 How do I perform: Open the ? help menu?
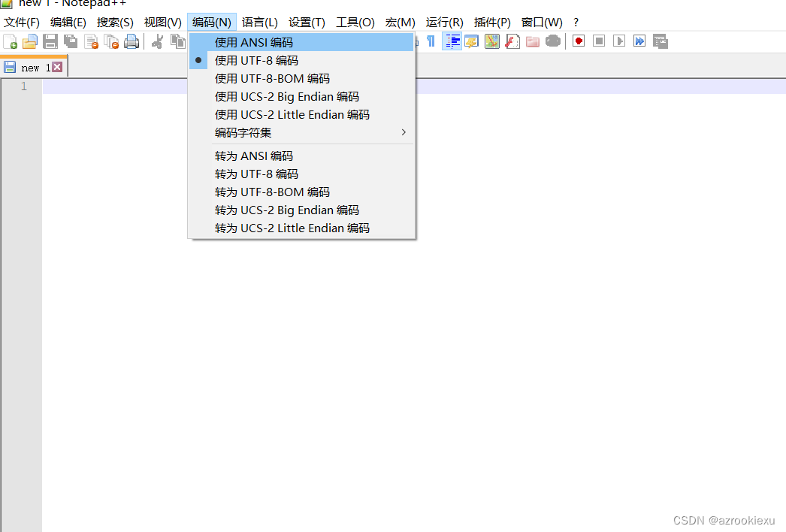point(576,23)
